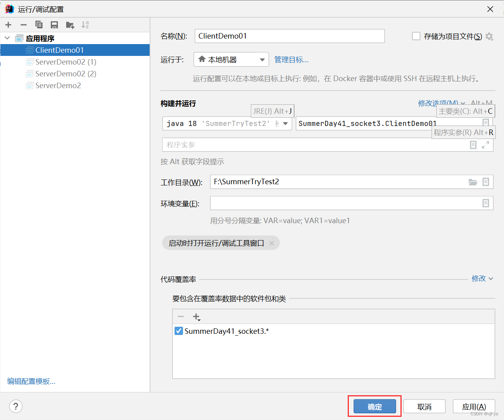Click the 管理目标 link
Screen dimensions: 504x420
291,59
